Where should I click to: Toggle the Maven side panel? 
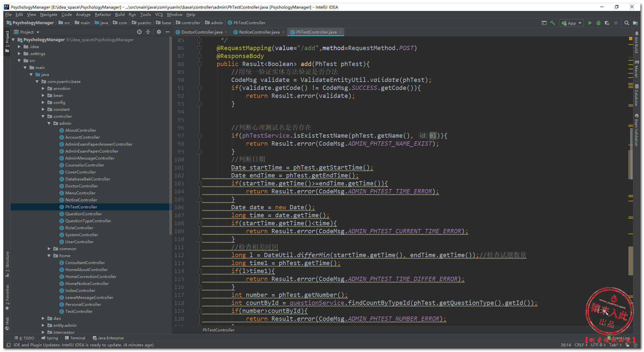(x=636, y=69)
